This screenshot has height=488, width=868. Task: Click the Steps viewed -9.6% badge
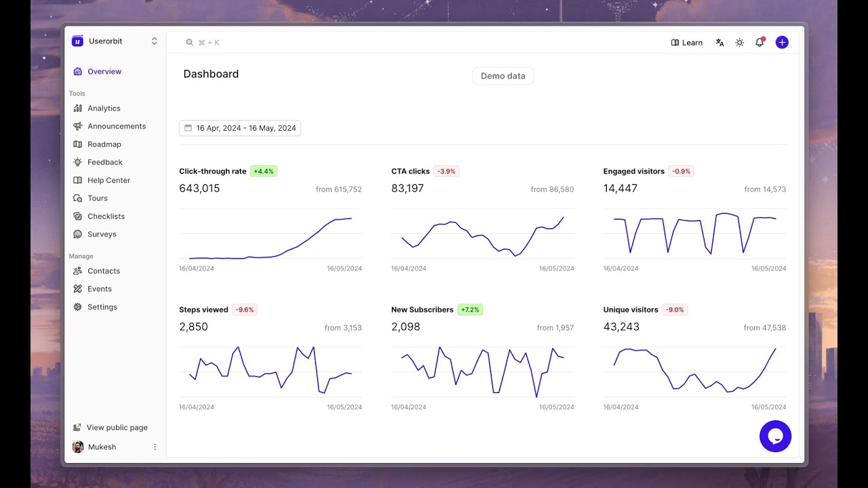click(x=245, y=310)
